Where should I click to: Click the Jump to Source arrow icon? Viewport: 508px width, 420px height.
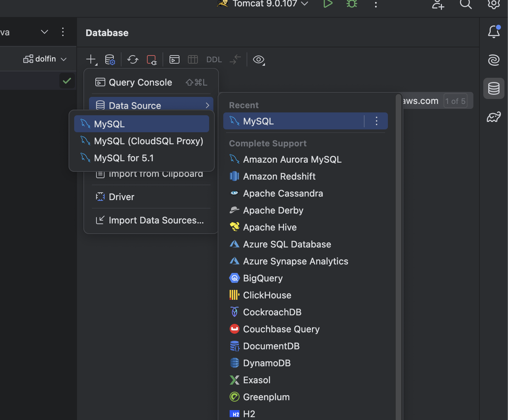point(235,59)
